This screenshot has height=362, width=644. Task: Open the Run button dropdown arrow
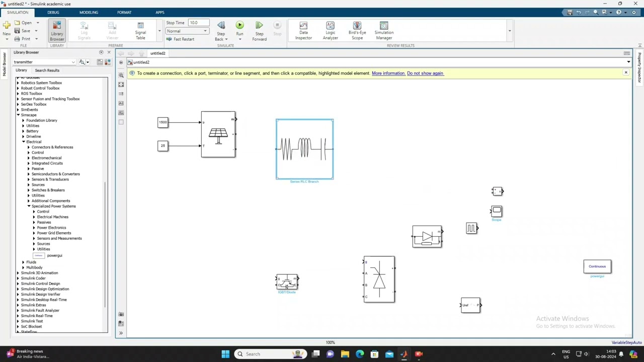point(239,39)
